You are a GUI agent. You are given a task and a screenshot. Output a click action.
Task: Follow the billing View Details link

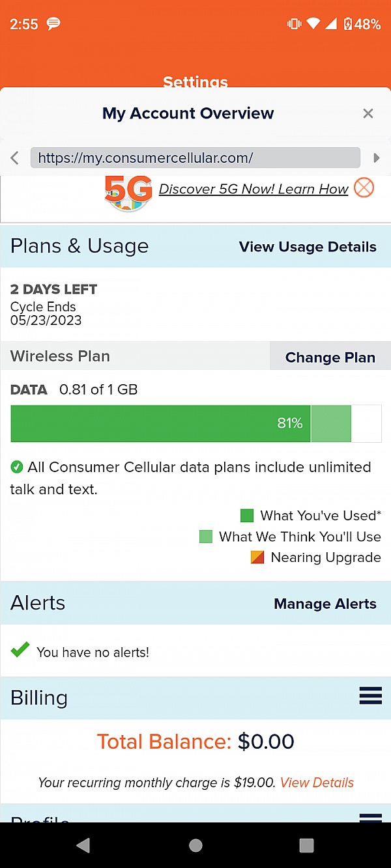coord(317,783)
